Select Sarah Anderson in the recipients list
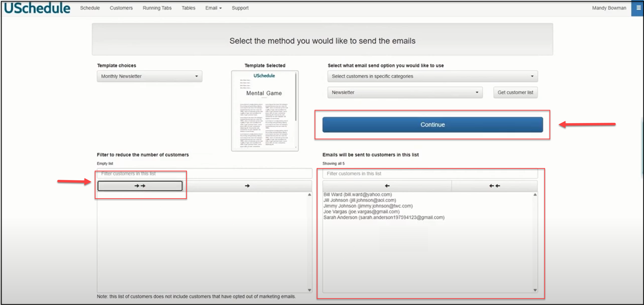This screenshot has height=305, width=644. coord(383,218)
